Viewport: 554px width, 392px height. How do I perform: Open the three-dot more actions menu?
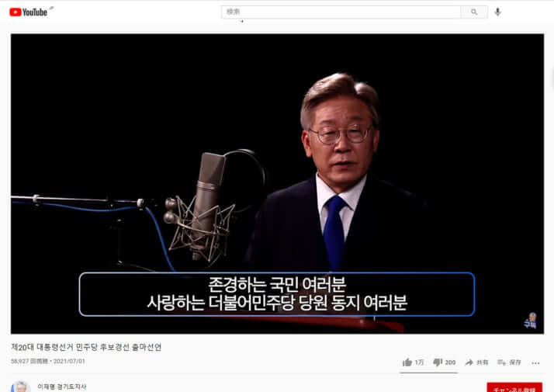click(535, 363)
